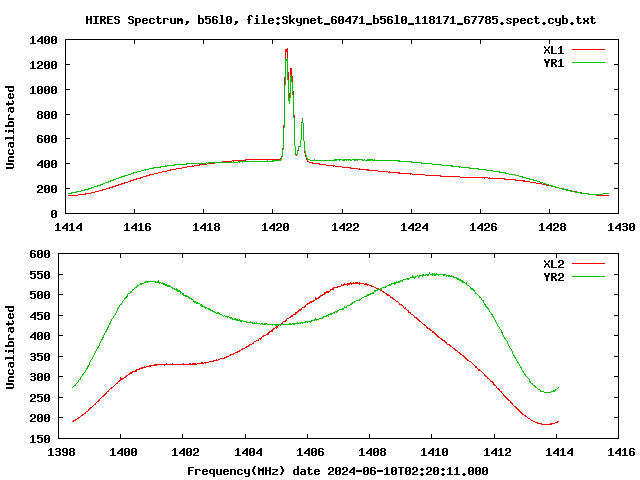
Task: Click the 1418 x-axis tick label
Action: pyautogui.click(x=206, y=227)
